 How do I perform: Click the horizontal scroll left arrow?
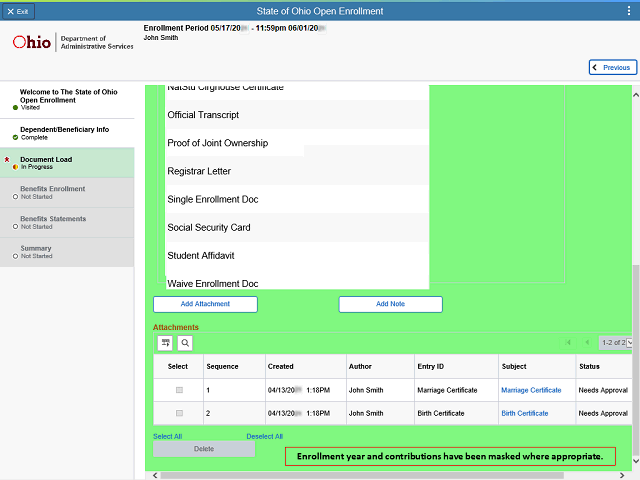(155, 476)
